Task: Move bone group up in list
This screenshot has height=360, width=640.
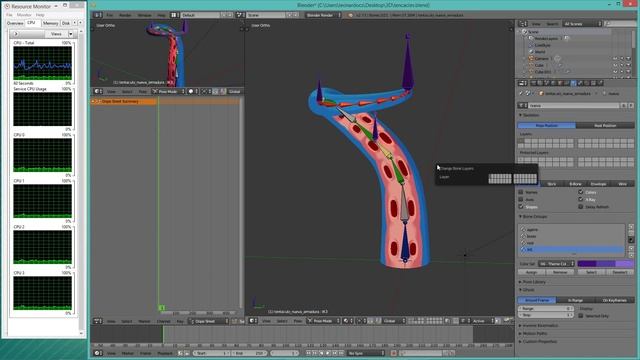Action: tap(631, 248)
